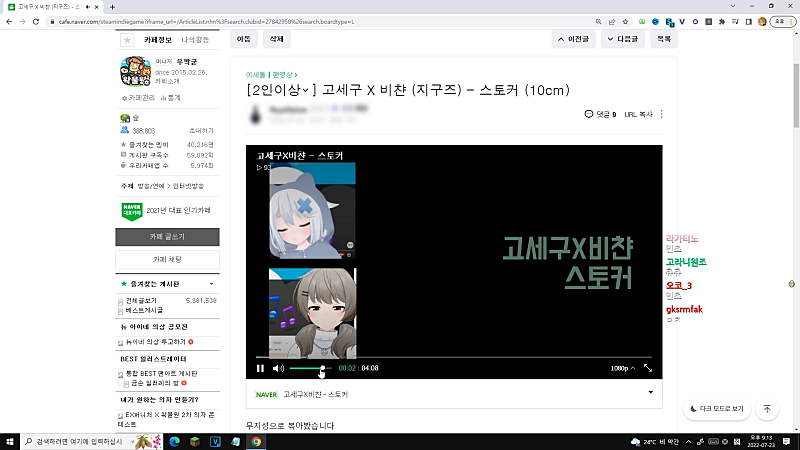Screen dimensions: 800x450
Task: Open the 1080p quality menu
Action: coord(622,368)
